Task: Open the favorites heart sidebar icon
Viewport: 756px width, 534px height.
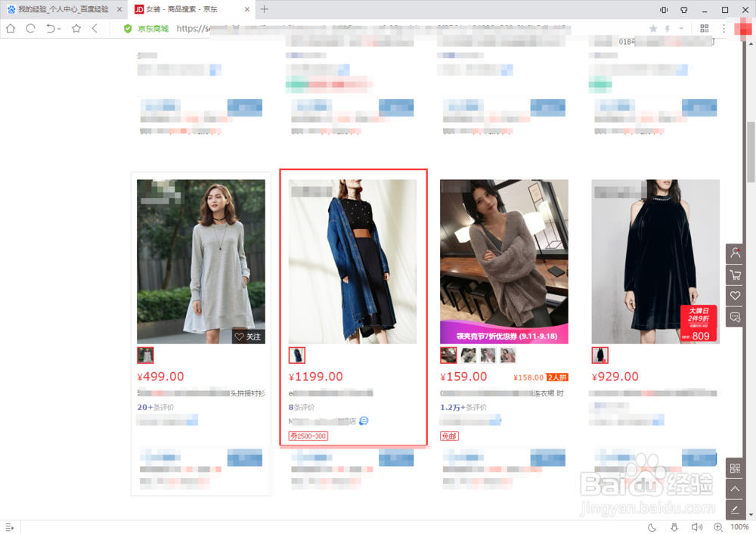Action: 735,296
